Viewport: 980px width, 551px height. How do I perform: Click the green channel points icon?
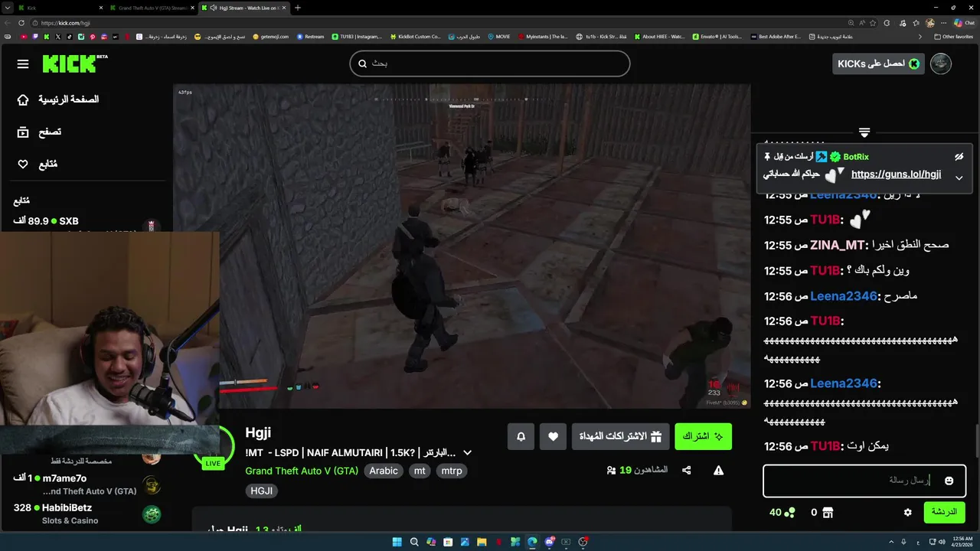point(789,512)
